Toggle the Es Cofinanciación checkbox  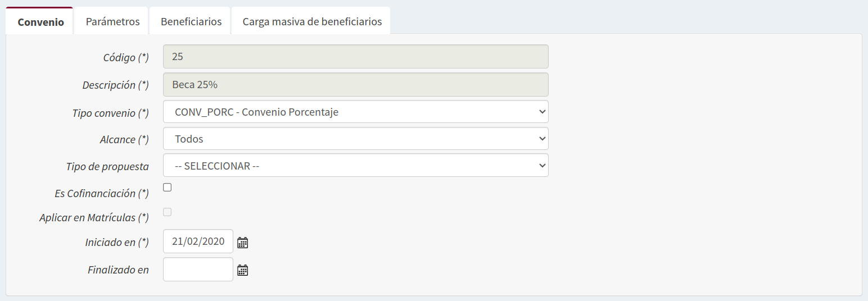[x=167, y=188]
